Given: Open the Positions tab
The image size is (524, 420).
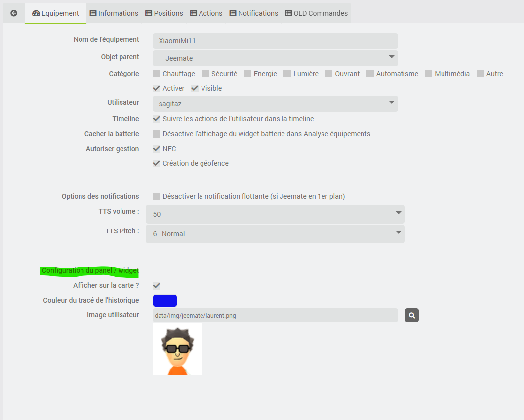Looking at the screenshot, I should 164,13.
